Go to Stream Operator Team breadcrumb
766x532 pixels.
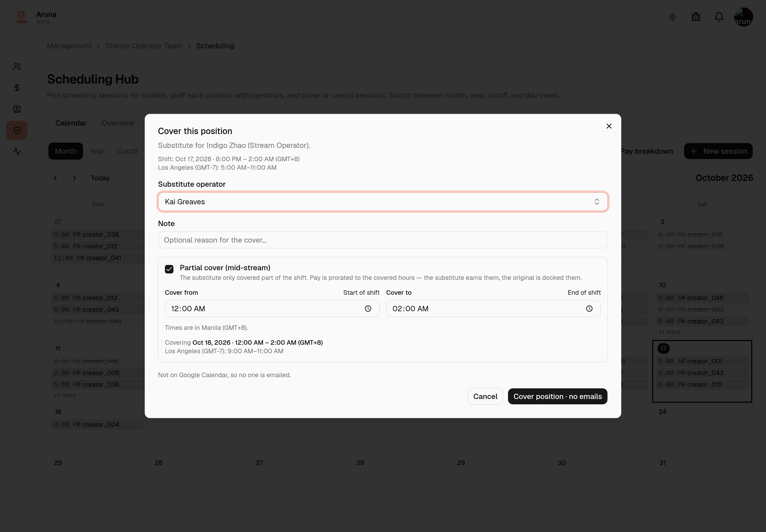144,46
